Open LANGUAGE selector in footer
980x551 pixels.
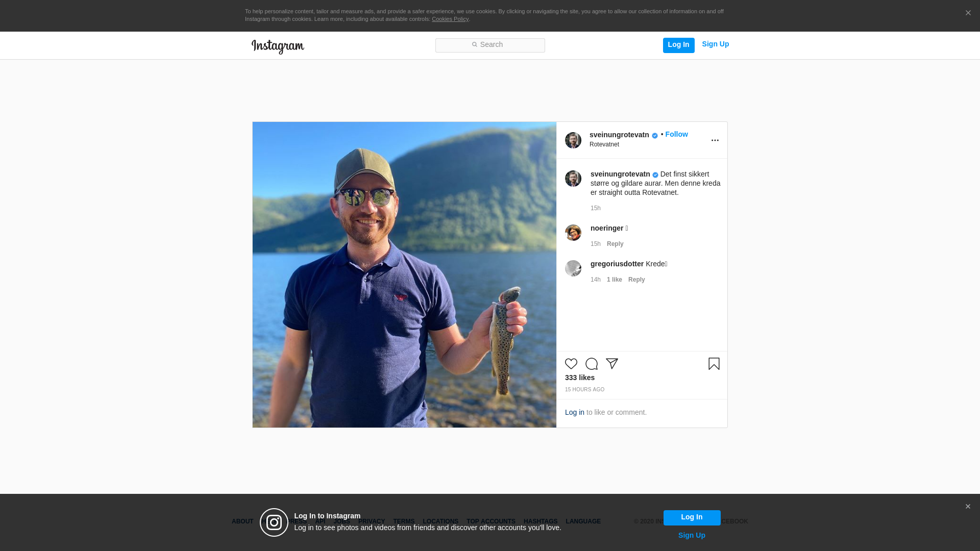(583, 521)
